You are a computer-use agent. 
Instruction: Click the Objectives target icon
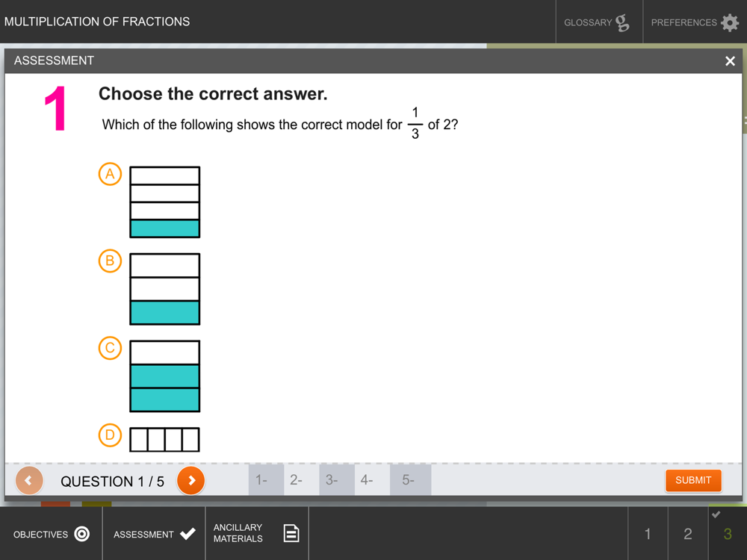82,534
